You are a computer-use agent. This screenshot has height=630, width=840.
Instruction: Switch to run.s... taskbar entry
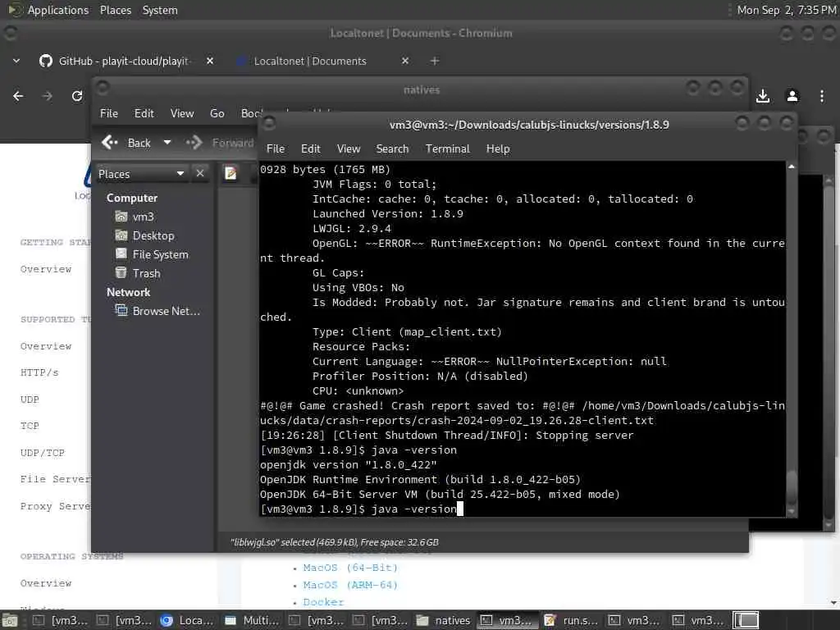pyautogui.click(x=571, y=621)
